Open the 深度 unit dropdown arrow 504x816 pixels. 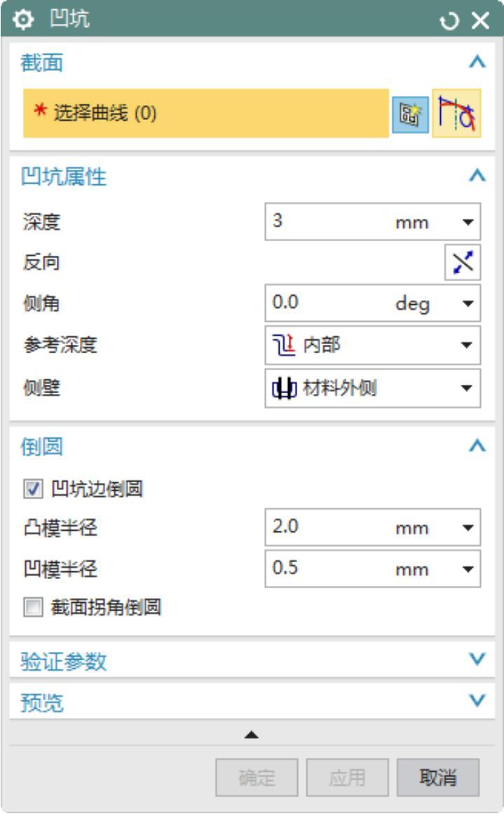467,223
